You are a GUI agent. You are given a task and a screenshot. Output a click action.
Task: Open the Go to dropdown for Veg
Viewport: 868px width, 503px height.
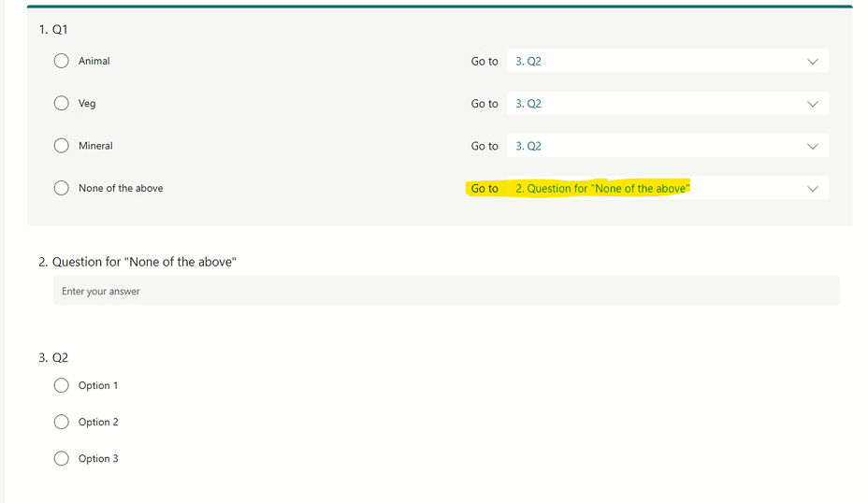click(668, 104)
